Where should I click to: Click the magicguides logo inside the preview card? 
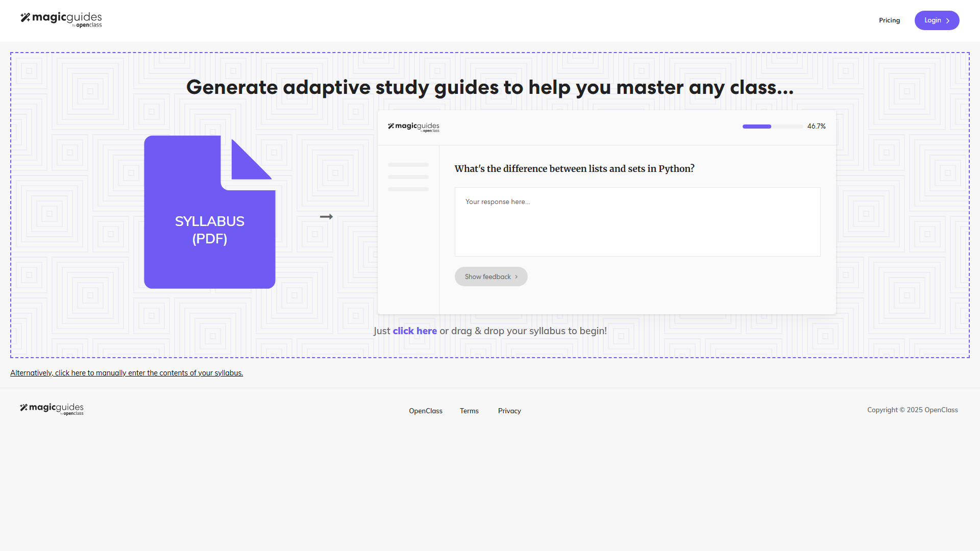coord(413,127)
